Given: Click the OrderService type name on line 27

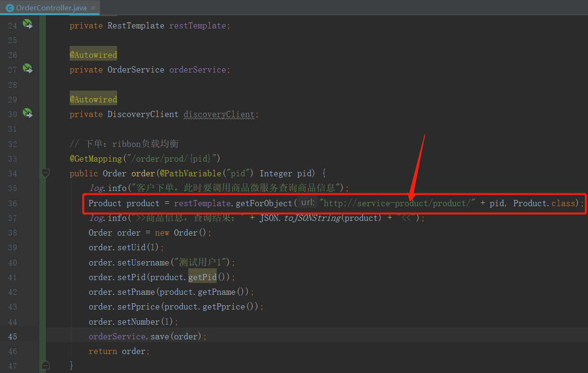Looking at the screenshot, I should 136,70.
